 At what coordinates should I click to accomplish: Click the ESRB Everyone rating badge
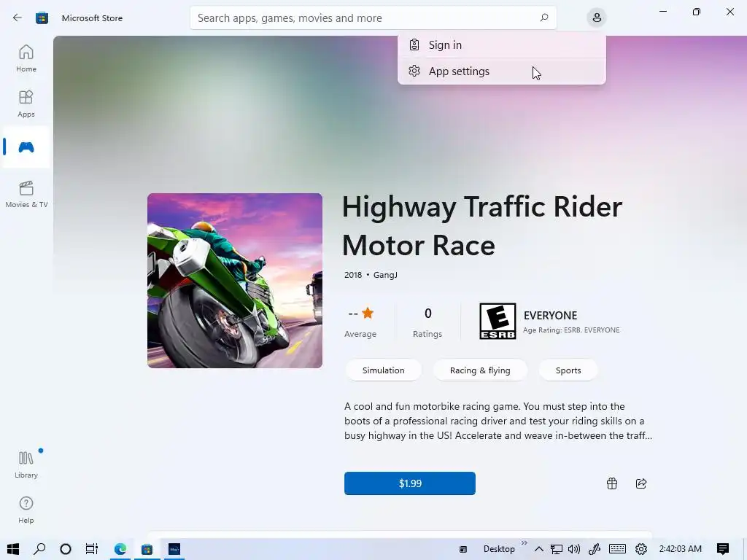(498, 322)
